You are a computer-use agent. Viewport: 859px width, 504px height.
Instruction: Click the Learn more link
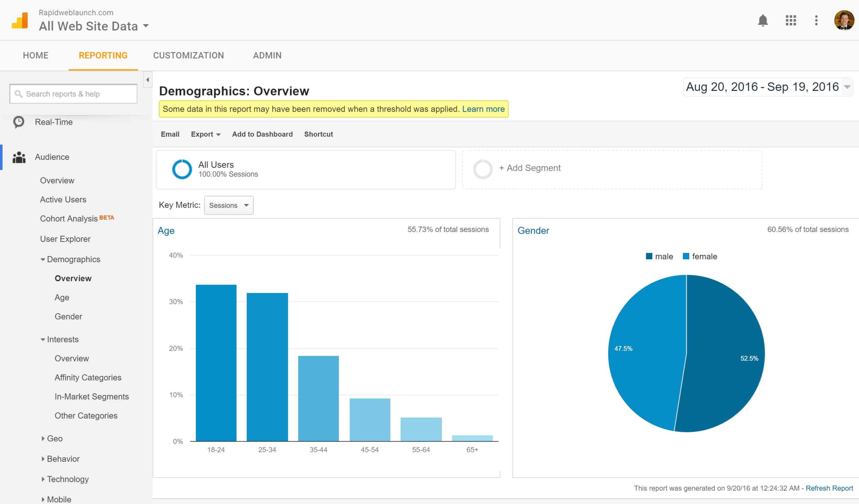[x=484, y=109]
